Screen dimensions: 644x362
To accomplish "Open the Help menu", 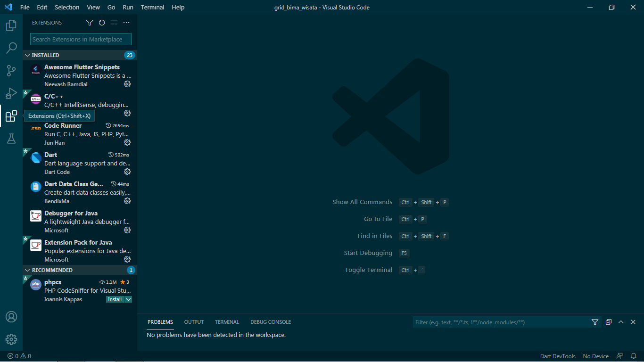I will 178,7.
